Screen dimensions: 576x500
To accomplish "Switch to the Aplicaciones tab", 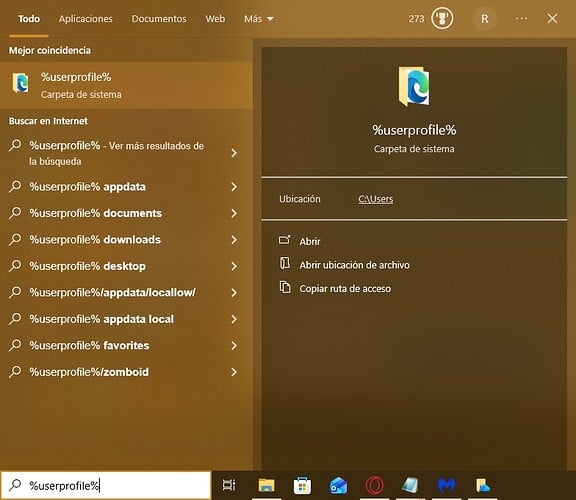I will (x=86, y=19).
